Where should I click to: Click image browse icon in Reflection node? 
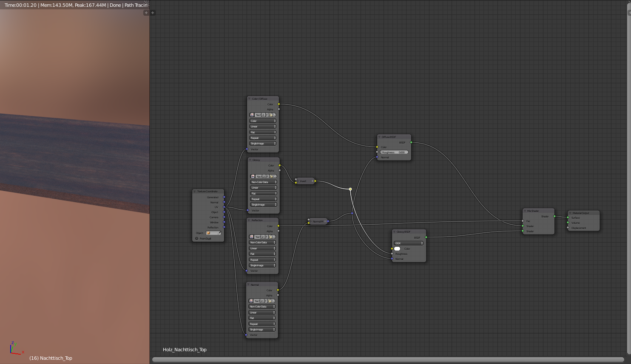click(252, 237)
